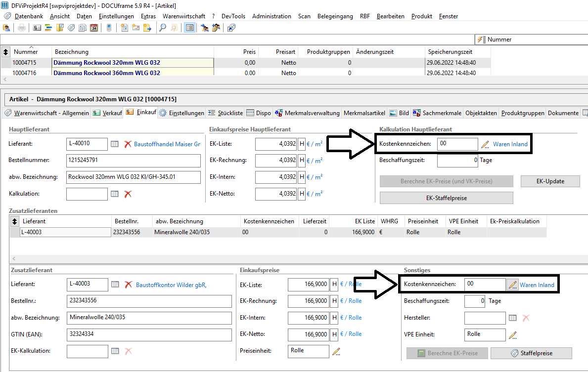Expand article list with up-down arrow
588x372 pixels.
(5, 52)
